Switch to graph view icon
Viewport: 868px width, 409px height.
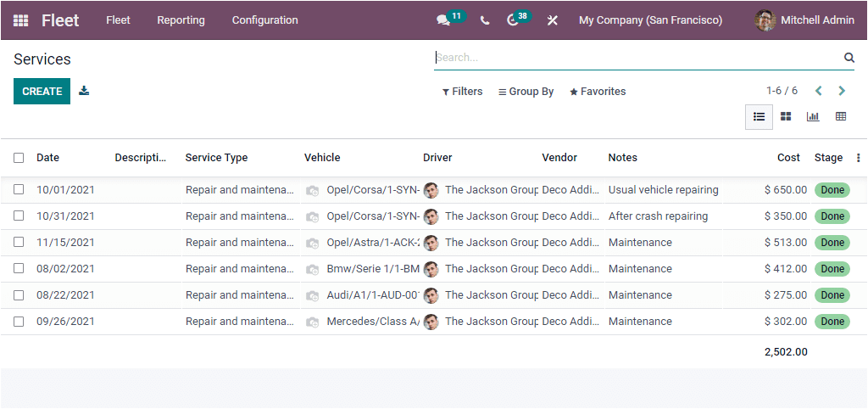[813, 116]
